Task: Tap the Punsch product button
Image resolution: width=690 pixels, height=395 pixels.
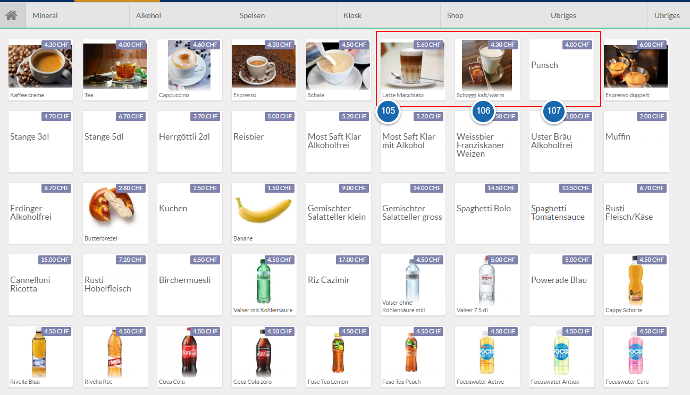Action: pyautogui.click(x=562, y=69)
